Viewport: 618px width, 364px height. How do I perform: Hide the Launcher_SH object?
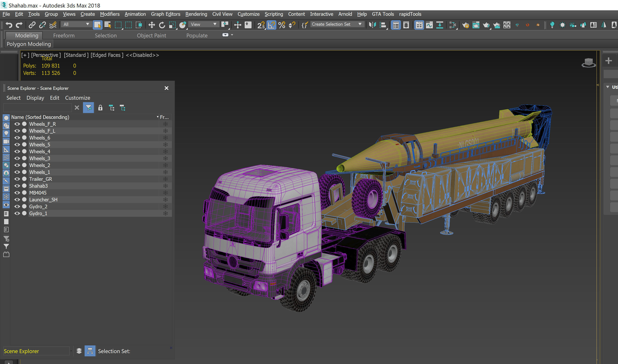point(17,199)
